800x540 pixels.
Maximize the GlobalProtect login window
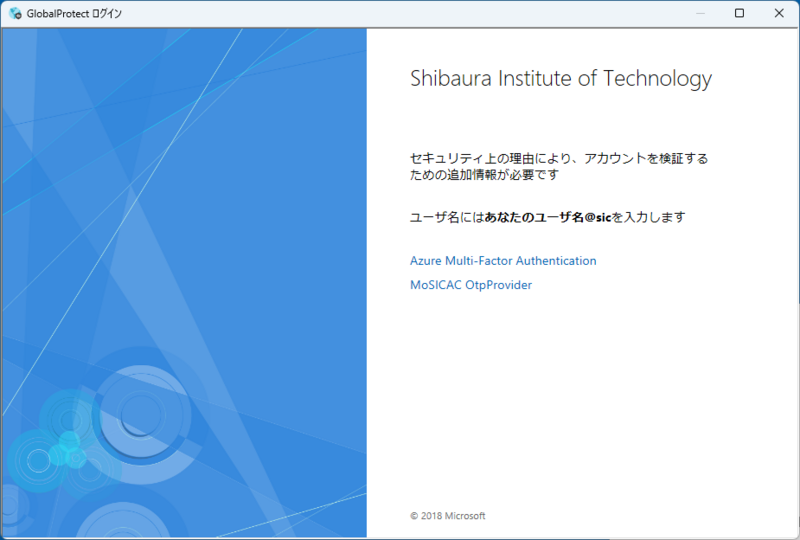pyautogui.click(x=739, y=13)
